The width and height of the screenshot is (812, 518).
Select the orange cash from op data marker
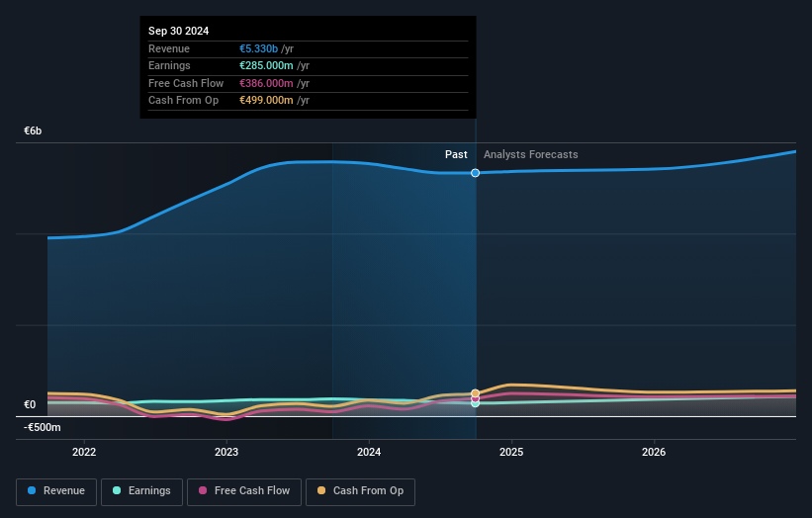click(475, 393)
